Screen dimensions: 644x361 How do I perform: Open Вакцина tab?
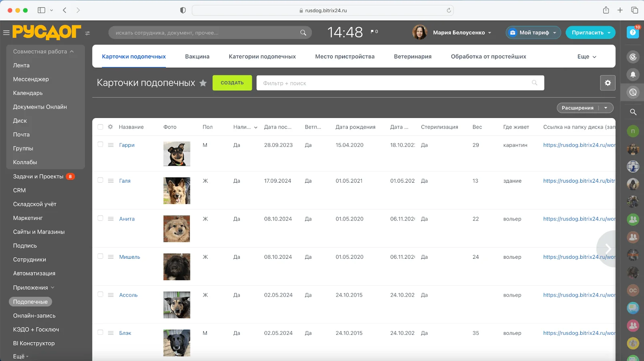197,57
